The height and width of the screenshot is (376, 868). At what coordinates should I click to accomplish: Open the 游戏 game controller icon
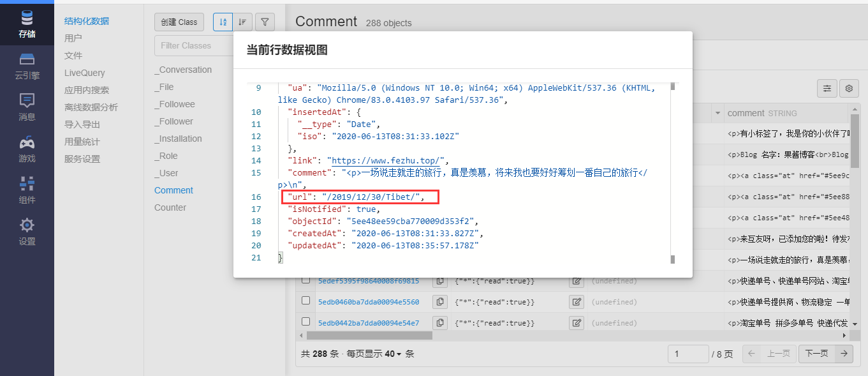(x=27, y=149)
